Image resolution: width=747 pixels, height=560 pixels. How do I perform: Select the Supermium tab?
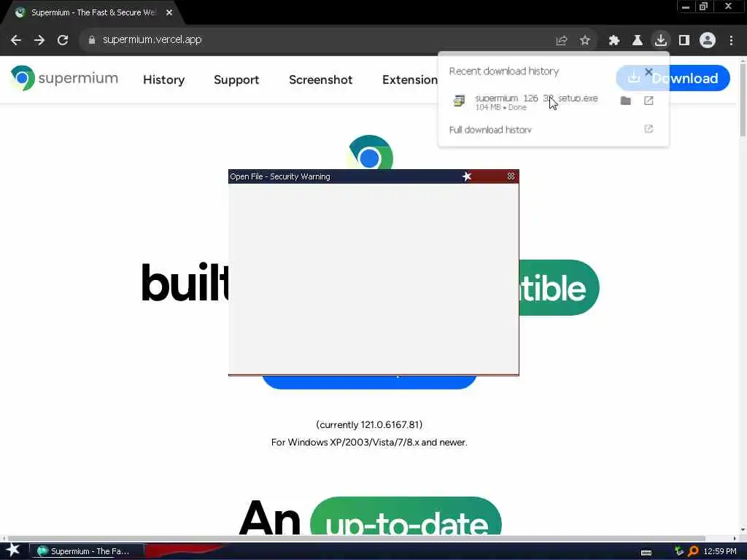[93, 12]
